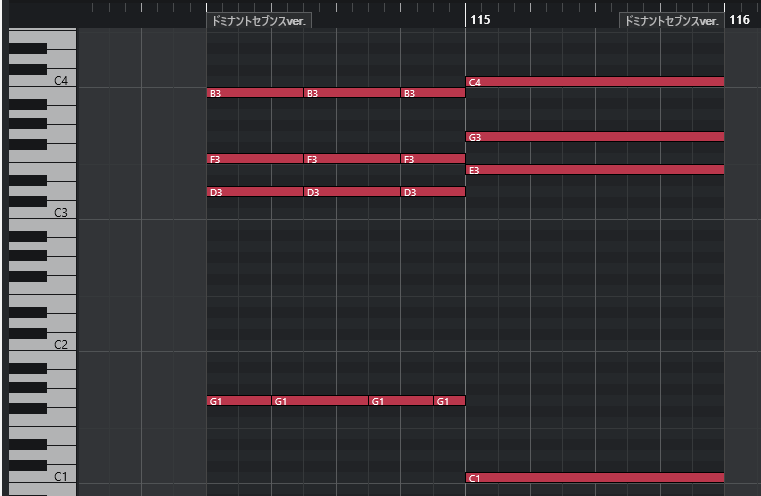Select the first D3 note
761x496 pixels.
click(255, 192)
